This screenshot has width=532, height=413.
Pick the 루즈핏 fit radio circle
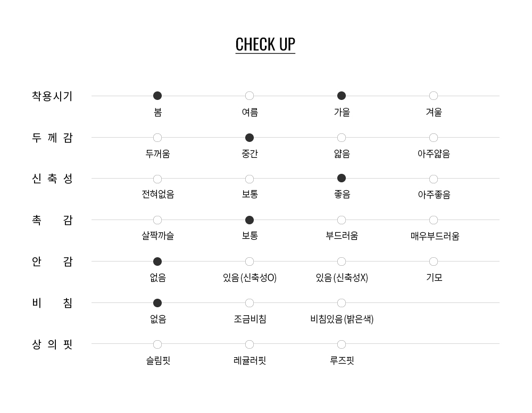coord(342,344)
